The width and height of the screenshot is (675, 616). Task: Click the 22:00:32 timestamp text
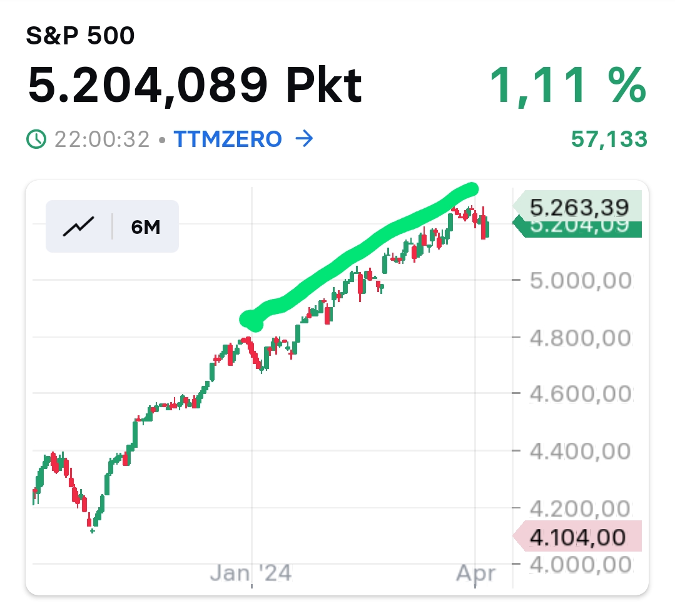coord(102,139)
